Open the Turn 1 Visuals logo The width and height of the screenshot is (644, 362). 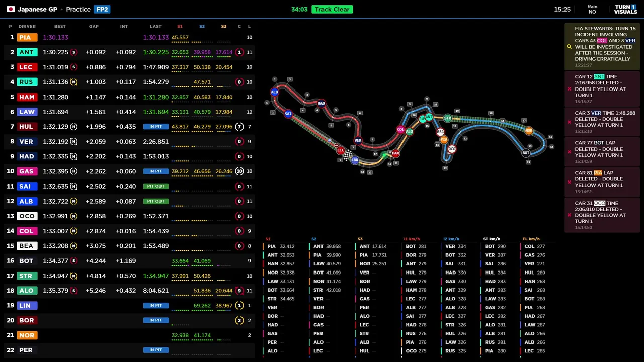coord(625,9)
